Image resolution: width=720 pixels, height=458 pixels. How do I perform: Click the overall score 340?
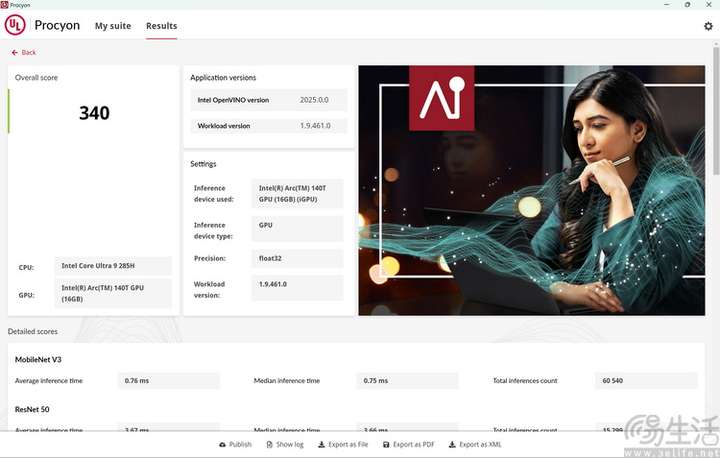(x=94, y=113)
